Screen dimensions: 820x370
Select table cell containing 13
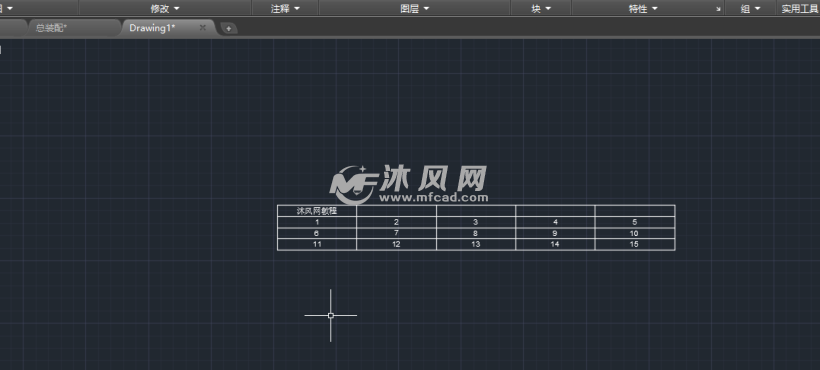(x=476, y=244)
